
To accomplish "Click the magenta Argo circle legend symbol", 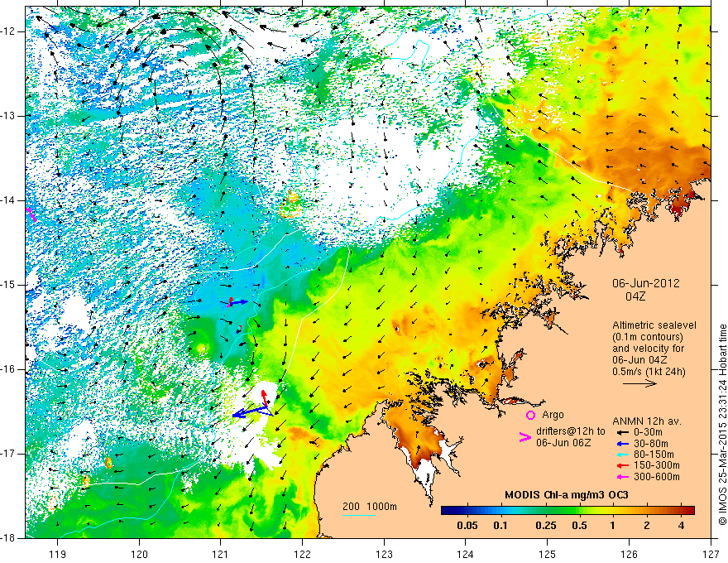I will tap(530, 415).
